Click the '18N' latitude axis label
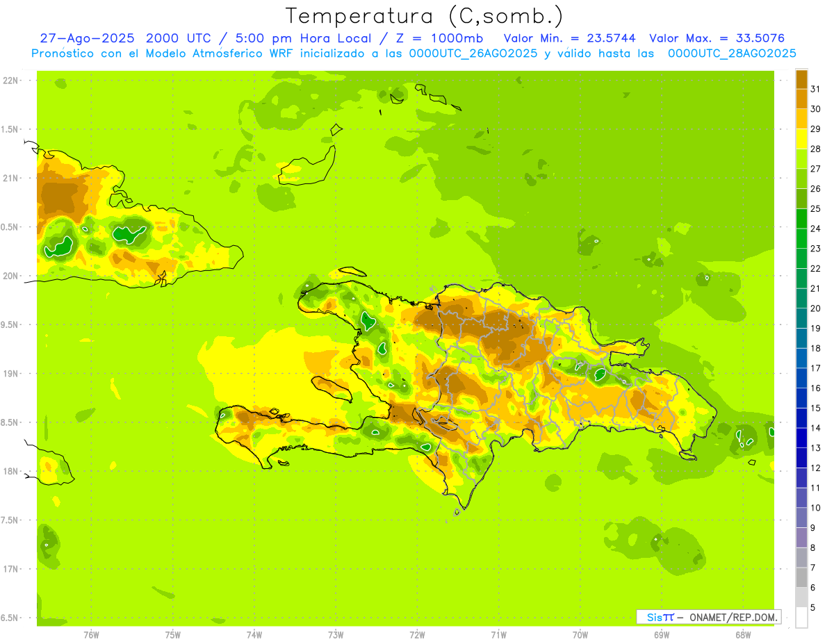 (11, 471)
